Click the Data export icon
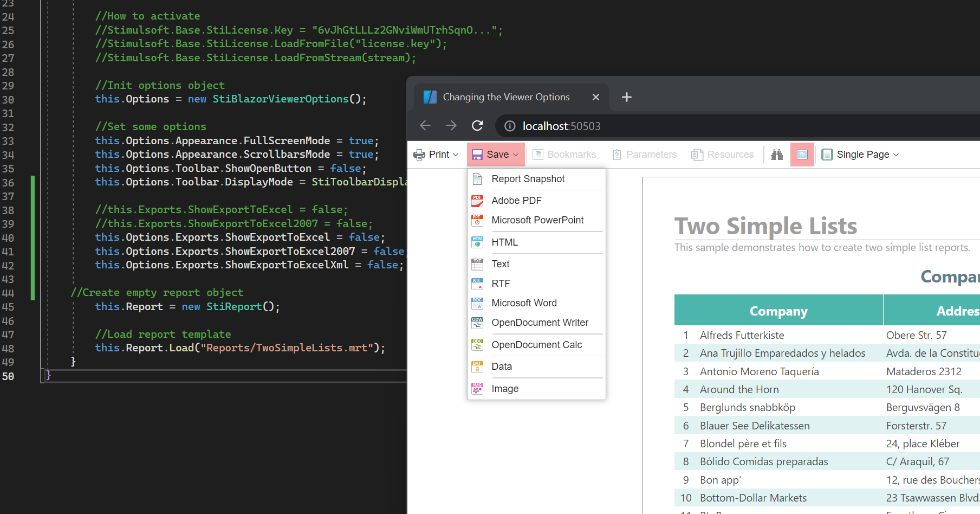The height and width of the screenshot is (514, 980). pyautogui.click(x=477, y=367)
